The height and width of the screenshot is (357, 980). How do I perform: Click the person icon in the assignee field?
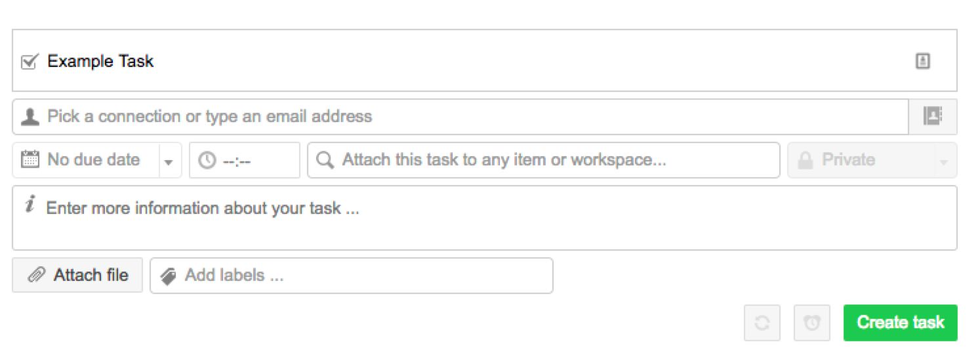tap(30, 117)
